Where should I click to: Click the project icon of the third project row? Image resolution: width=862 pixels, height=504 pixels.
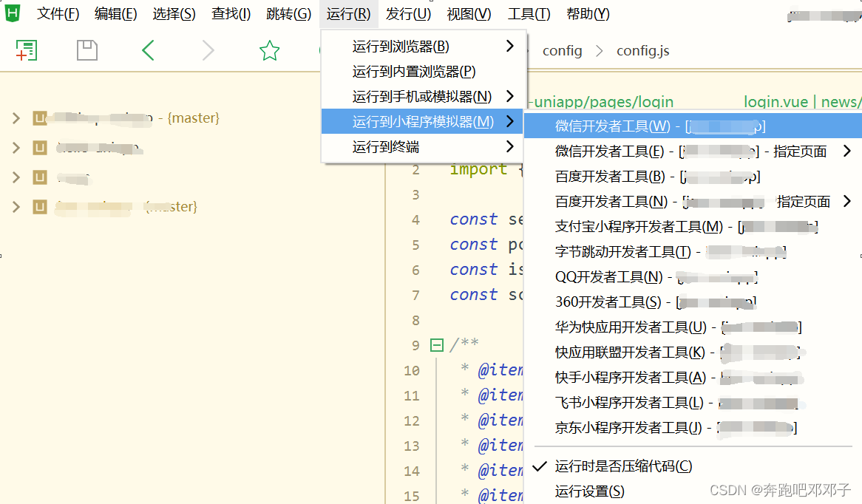[40, 177]
